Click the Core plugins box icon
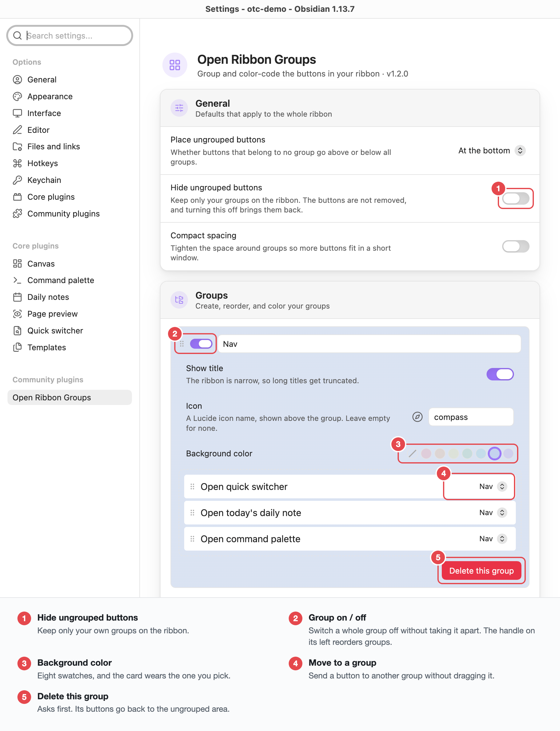Screen dimensions: 560x731 pos(17,197)
